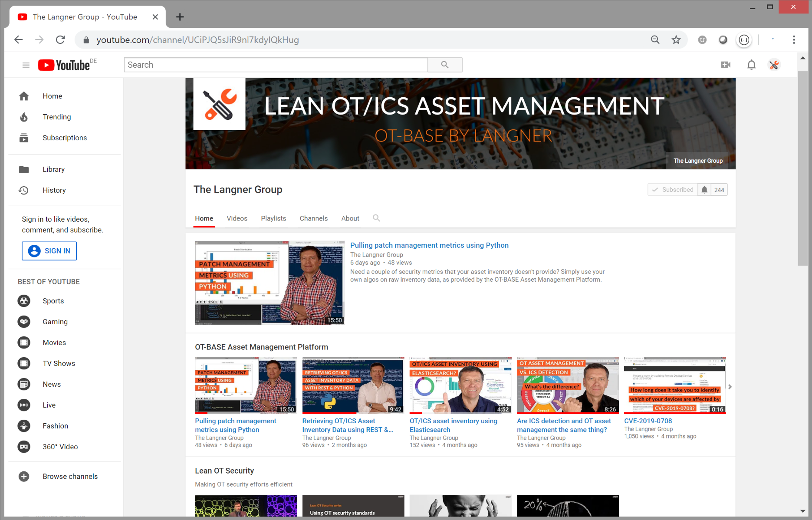This screenshot has width=812, height=520.
Task: Open the 4:52 Elasticsearch thumbnail
Action: coord(460,385)
